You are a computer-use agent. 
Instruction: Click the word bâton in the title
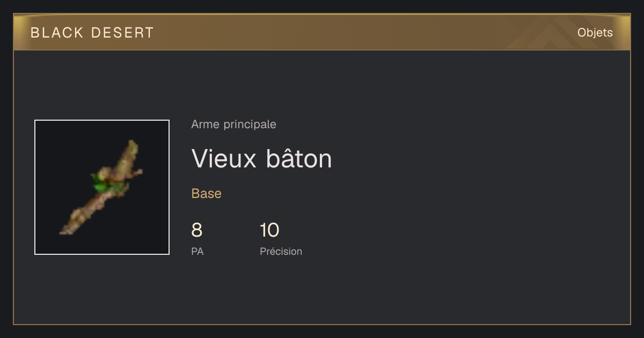pyautogui.click(x=299, y=158)
